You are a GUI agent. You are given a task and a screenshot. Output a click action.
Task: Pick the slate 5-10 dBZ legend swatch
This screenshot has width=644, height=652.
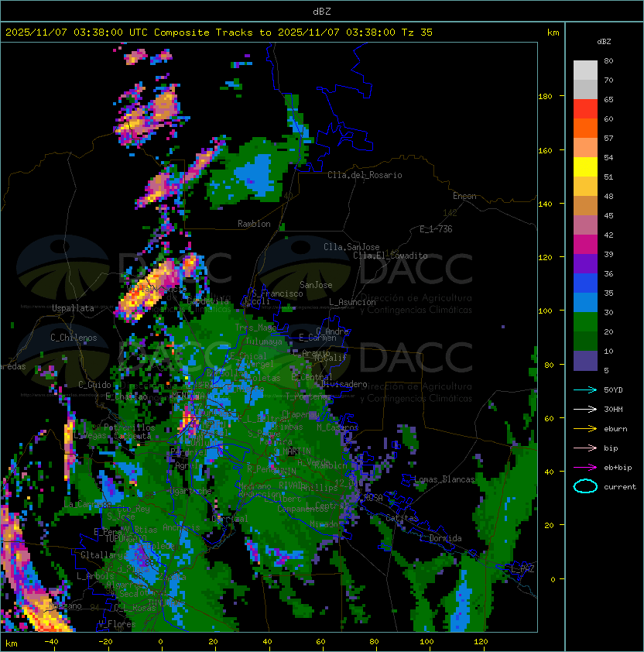(585, 361)
